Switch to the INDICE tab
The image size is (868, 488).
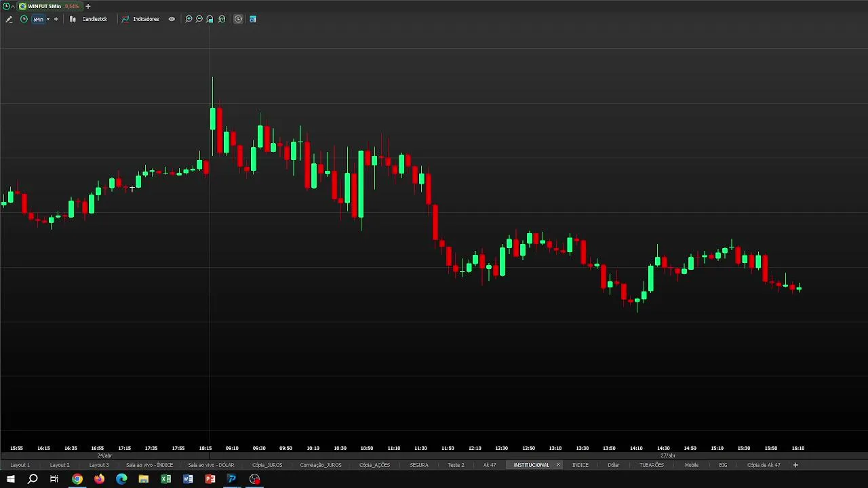click(x=580, y=465)
